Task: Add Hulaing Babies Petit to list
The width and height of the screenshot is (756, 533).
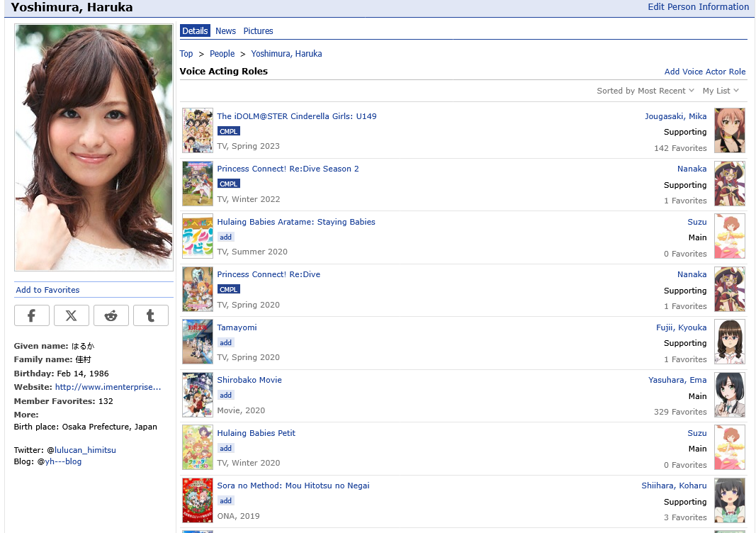Action: coord(225,448)
